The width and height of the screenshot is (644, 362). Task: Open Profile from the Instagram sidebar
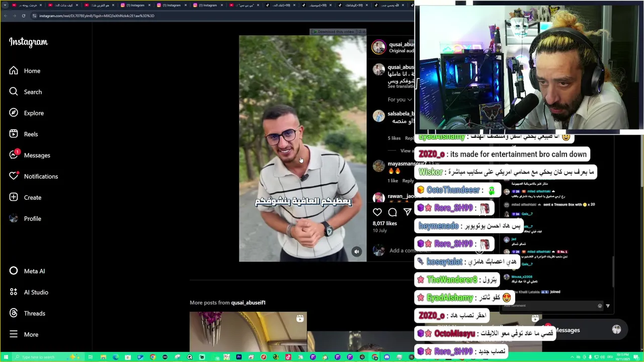pos(25,219)
